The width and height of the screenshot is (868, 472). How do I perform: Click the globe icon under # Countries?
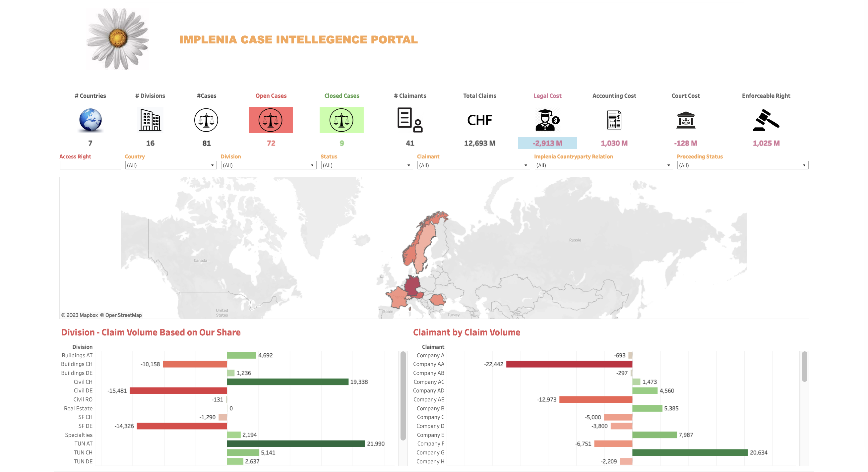pyautogui.click(x=90, y=120)
